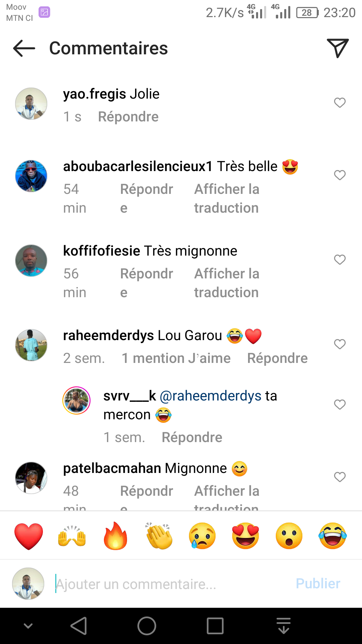Tap the back arrow in header
Viewport: 362px width, 644px height.
point(24,48)
